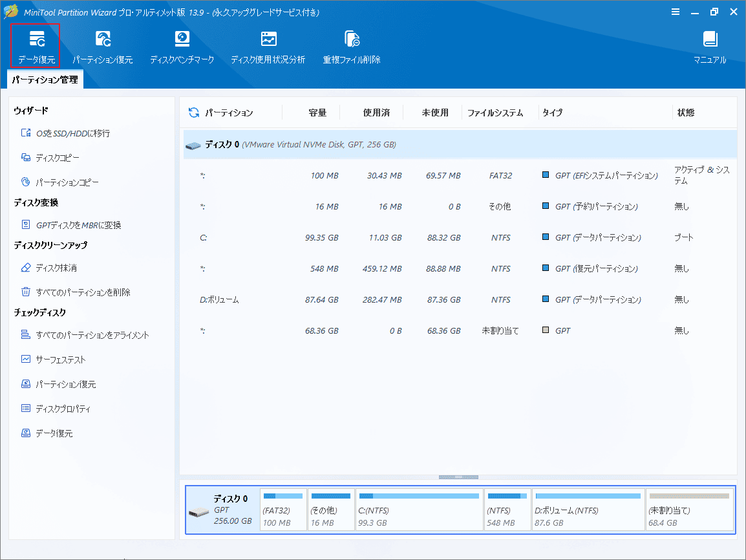Screen dimensions: 746x560
Task: Run サーフェステスト from sidebar
Action: [53, 360]
